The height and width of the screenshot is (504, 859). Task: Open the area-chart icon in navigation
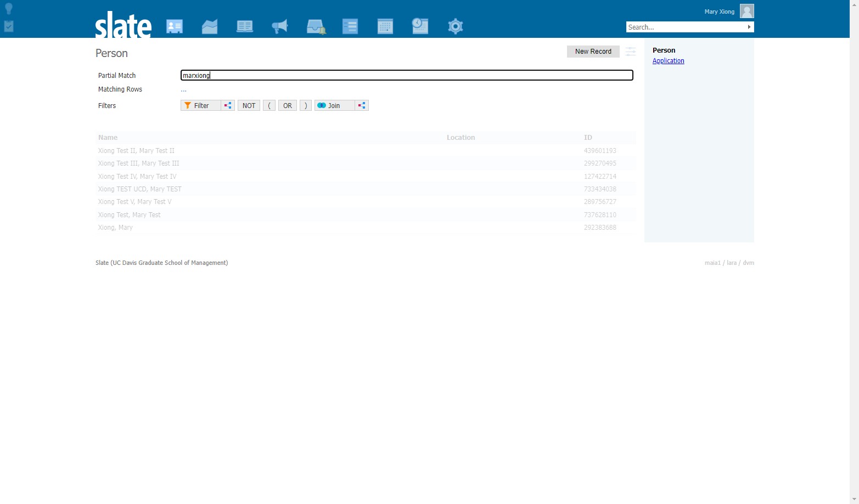click(210, 26)
